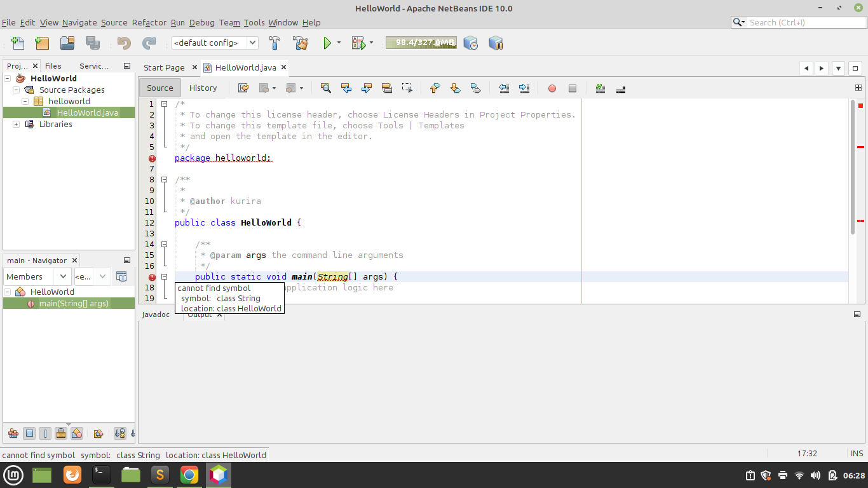
Task: Toggle rectangular selection mode
Action: click(407, 88)
